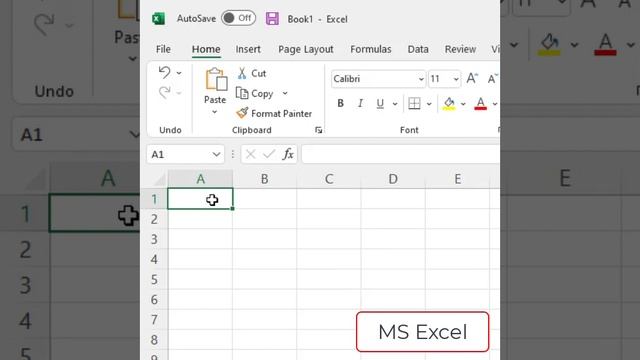This screenshot has height=360, width=640.
Task: Select row 7 header
Action: (x=154, y=320)
